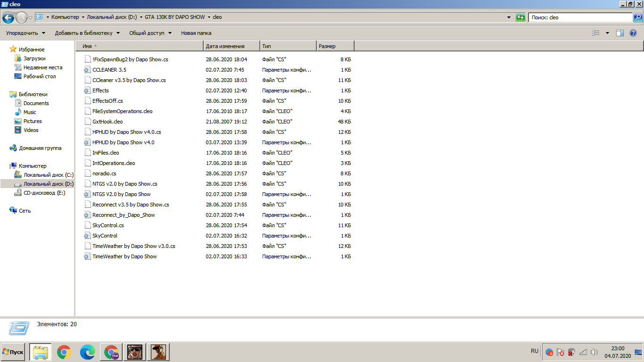This screenshot has width=644, height=362.
Task: Click the search magnifier icon
Action: (637, 17)
